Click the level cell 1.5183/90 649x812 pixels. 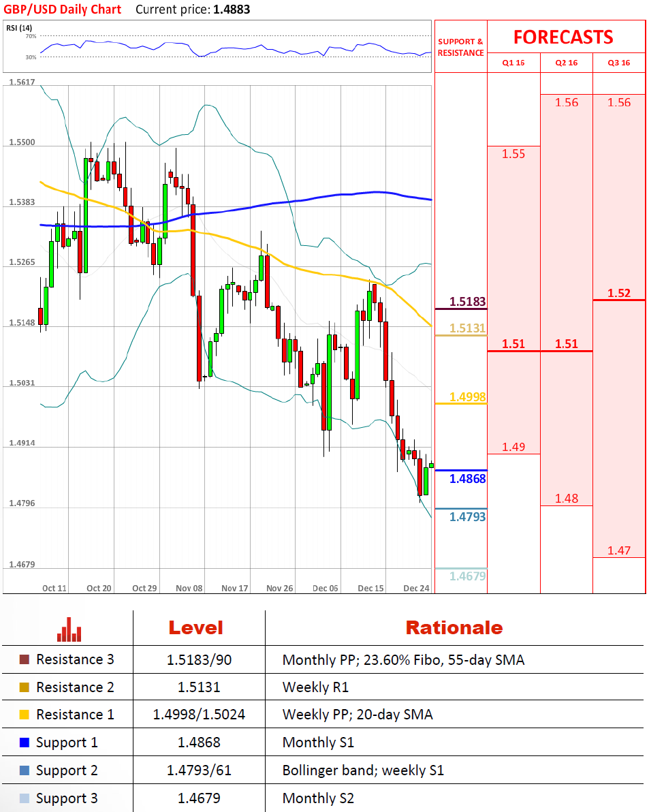(200, 659)
